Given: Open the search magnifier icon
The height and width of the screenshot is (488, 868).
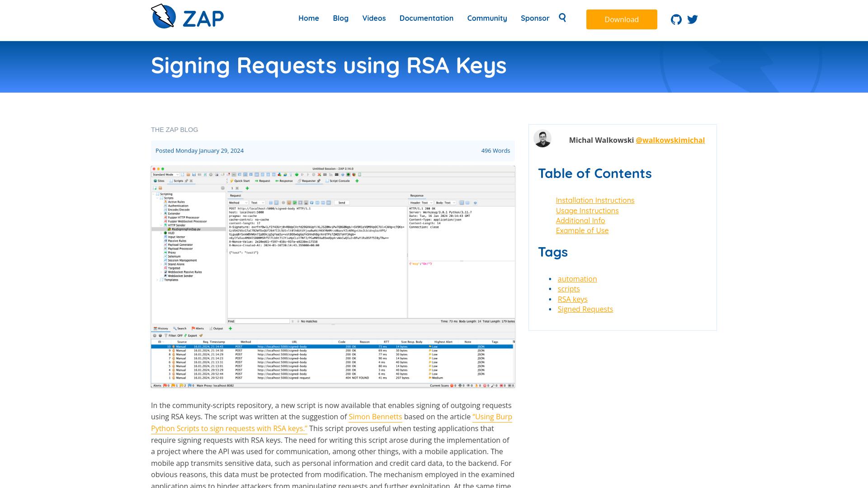Looking at the screenshot, I should click(562, 18).
